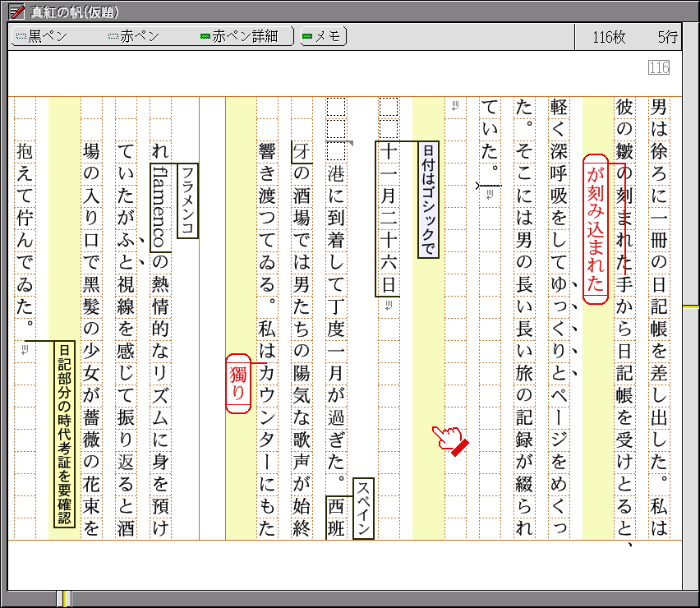700x608 pixels.
Task: Click the 116枚 page count indicator
Action: tap(608, 37)
